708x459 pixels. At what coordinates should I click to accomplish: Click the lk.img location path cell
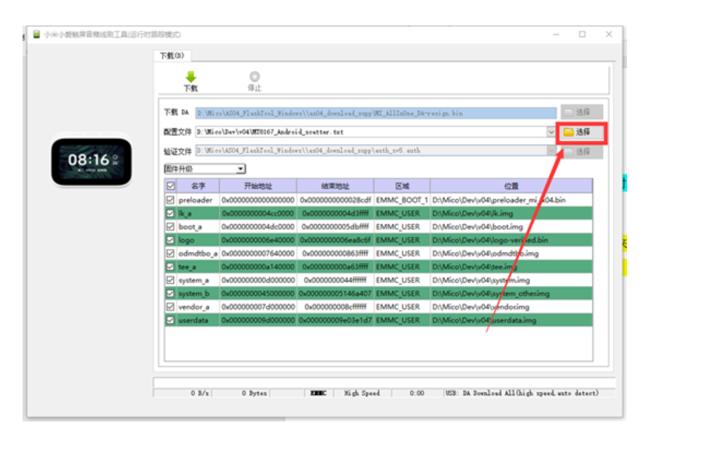511,213
